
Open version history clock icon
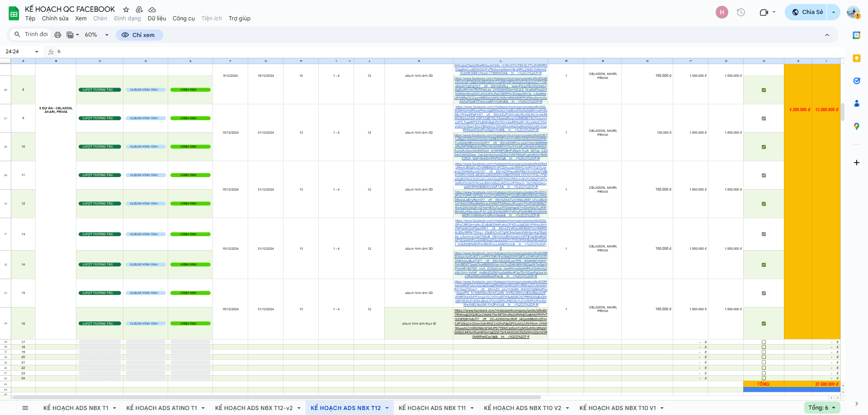(741, 12)
